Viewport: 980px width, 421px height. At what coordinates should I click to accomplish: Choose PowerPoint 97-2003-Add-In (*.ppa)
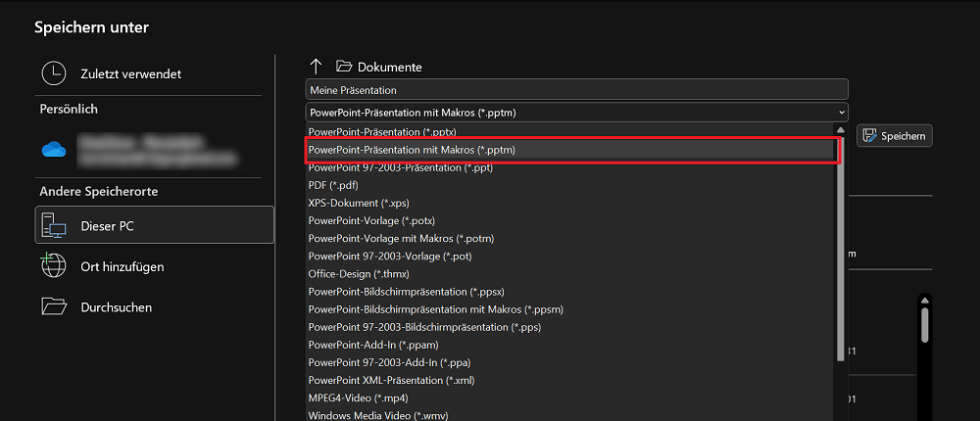[570, 362]
